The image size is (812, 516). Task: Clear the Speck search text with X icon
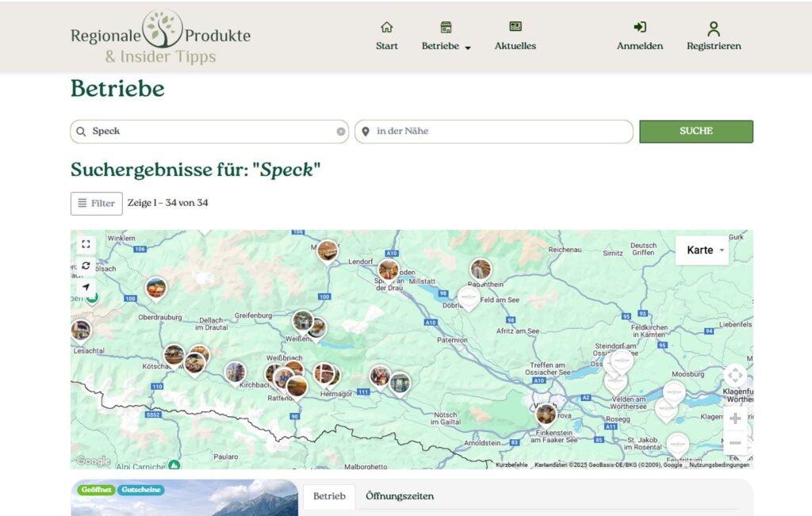(x=341, y=132)
